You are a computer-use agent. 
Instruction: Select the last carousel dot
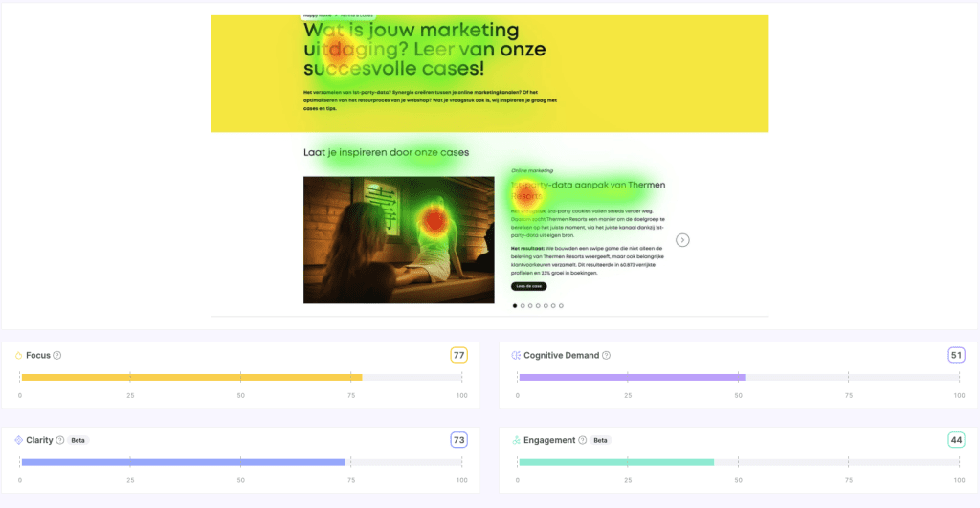[561, 305]
